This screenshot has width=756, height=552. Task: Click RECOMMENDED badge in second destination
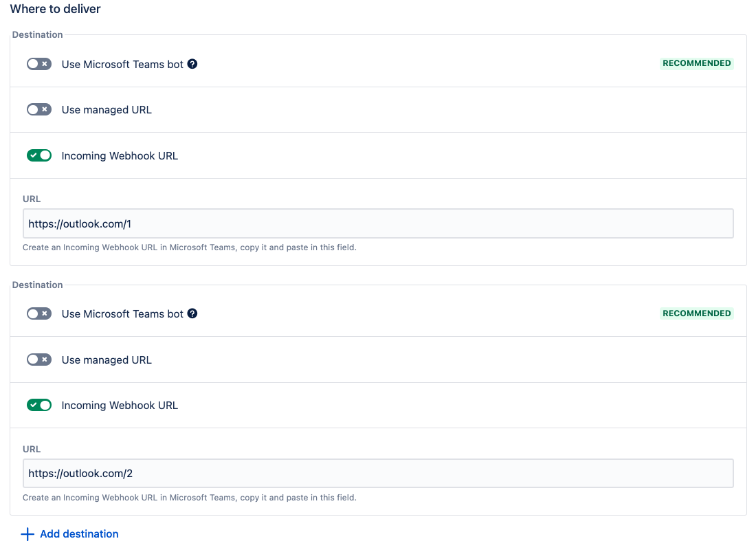pos(696,313)
